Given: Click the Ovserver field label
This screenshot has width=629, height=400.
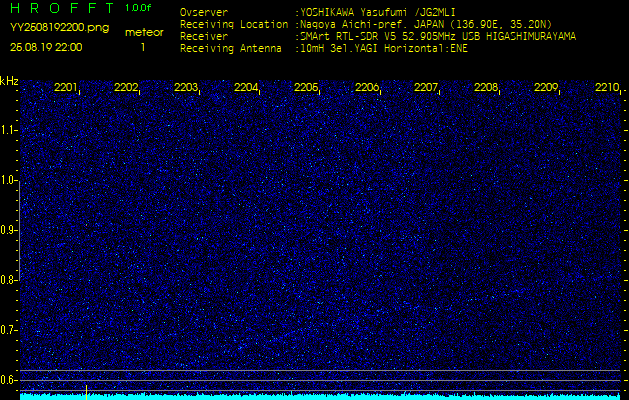Looking at the screenshot, I should tap(204, 12).
